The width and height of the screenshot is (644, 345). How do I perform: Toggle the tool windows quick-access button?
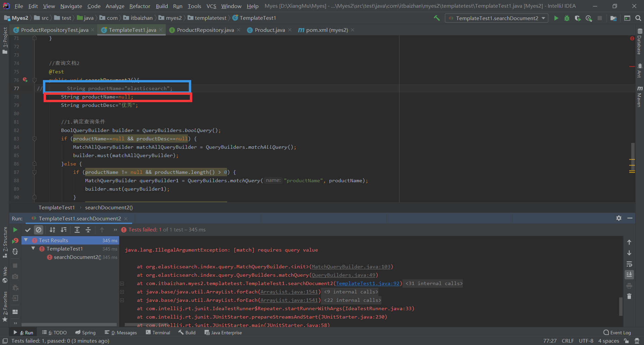click(5, 341)
